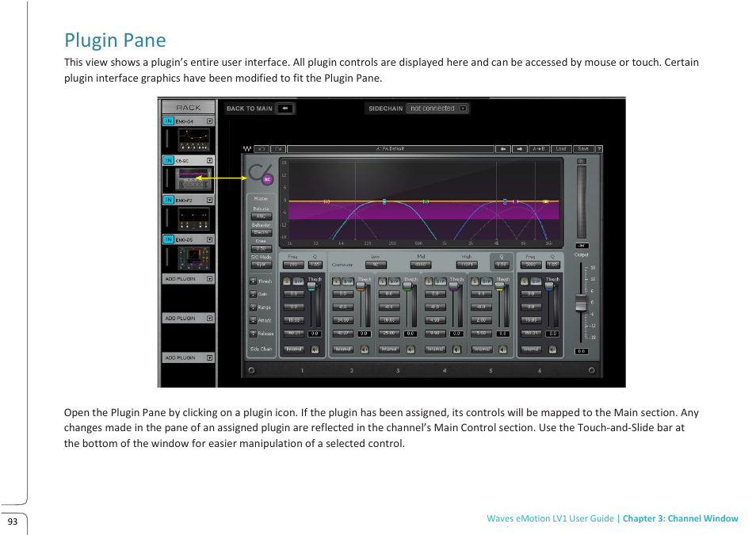
Task: Click the Attack master stepper
Action: pos(253,320)
